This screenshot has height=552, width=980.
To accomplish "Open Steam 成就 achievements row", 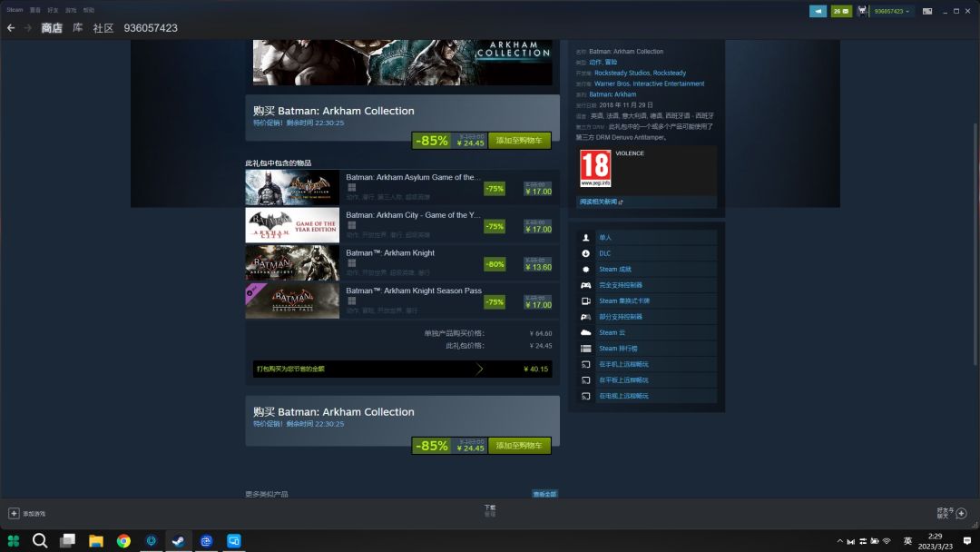I will coord(646,270).
